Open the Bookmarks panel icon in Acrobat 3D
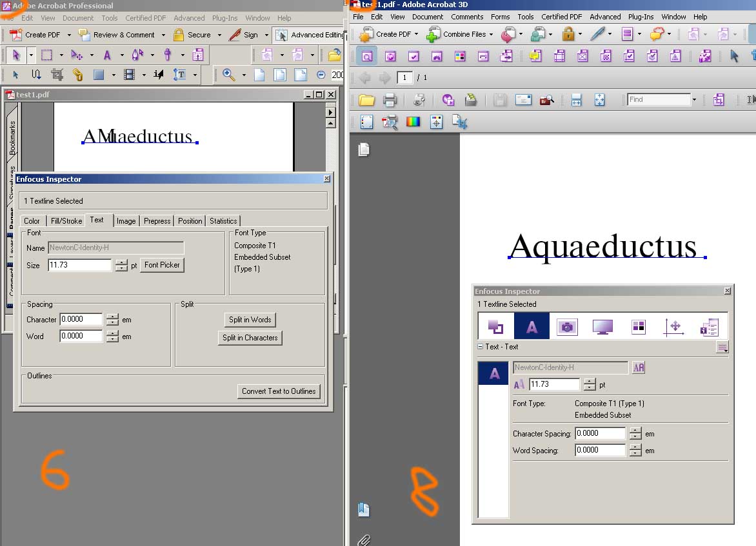The image size is (756, 546). coord(364,509)
